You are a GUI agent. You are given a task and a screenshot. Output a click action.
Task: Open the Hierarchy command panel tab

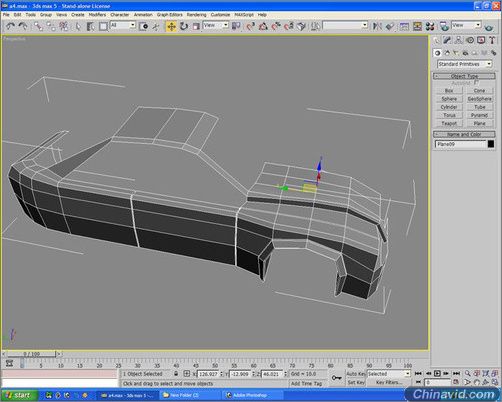(459, 40)
